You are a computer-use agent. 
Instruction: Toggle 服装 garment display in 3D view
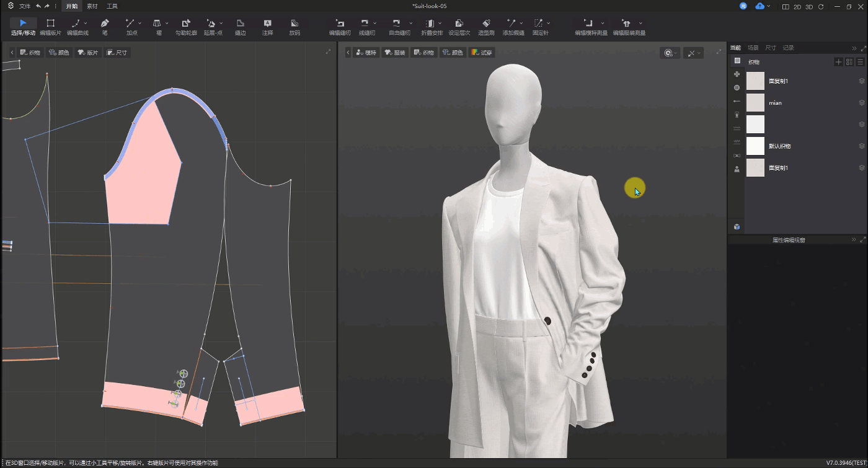(395, 53)
